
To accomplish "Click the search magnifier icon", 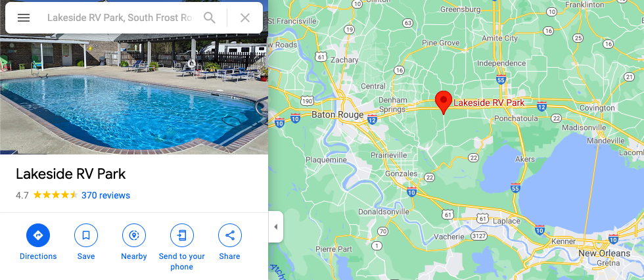I will [210, 18].
